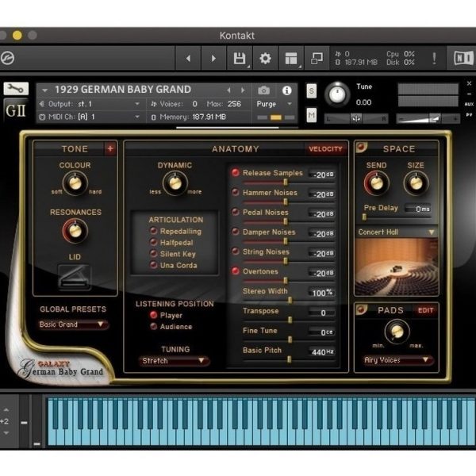Viewport: 476px width, 476px height.
Task: Open snapshot view camera icon
Action: [x=264, y=90]
